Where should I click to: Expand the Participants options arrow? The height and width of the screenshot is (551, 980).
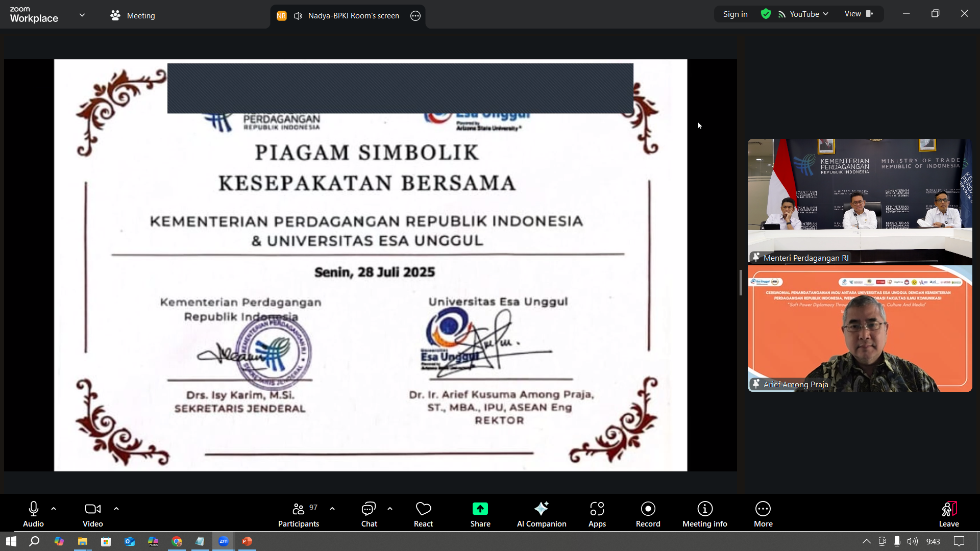pos(332,509)
